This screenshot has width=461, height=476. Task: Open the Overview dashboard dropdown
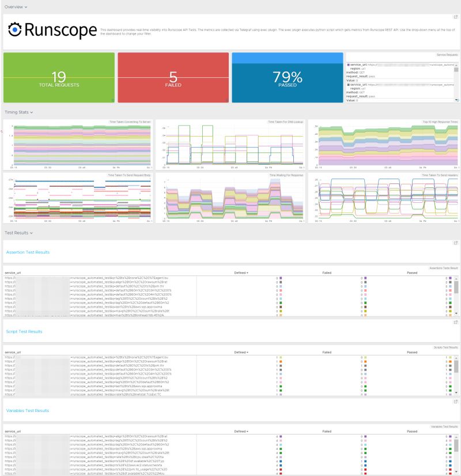[14, 7]
